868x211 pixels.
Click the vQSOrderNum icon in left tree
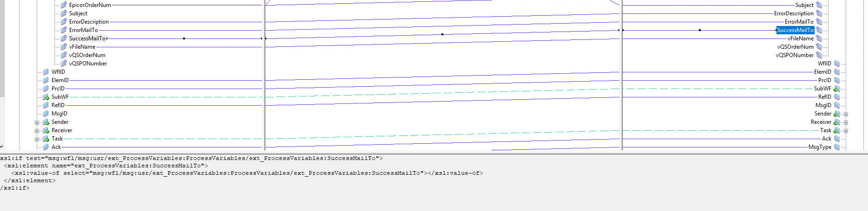click(64, 55)
